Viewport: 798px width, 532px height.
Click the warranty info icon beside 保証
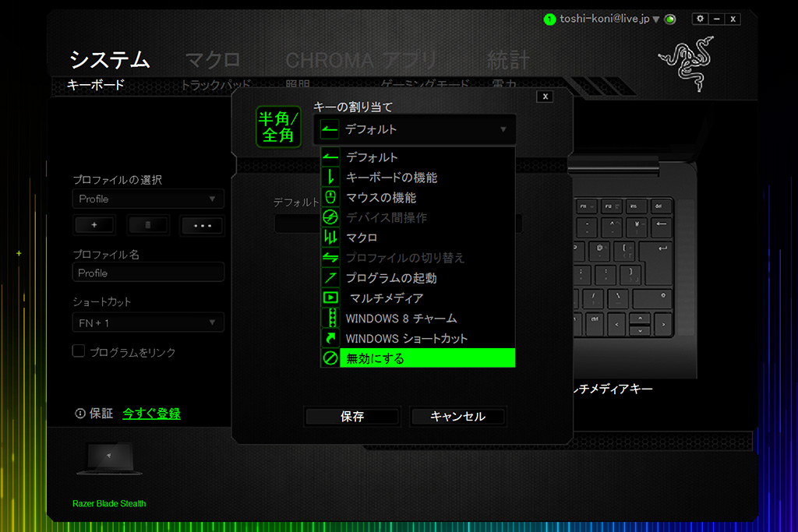[80, 414]
